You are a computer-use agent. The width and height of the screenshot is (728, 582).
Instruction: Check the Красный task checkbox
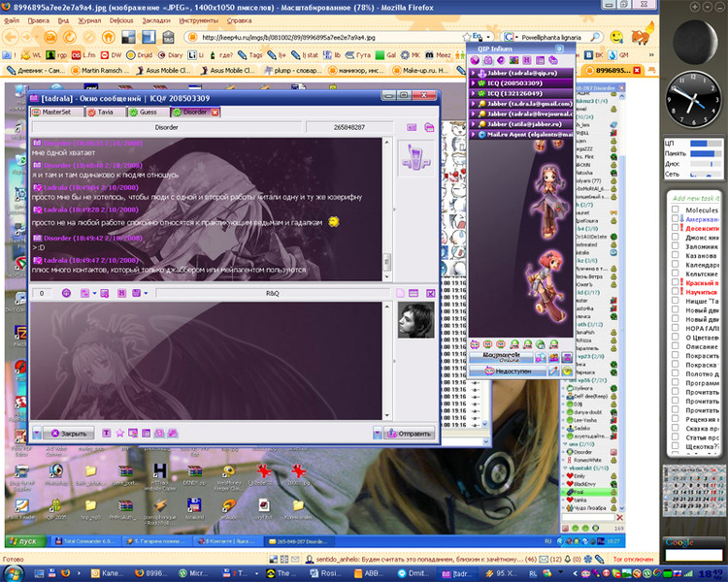[675, 282]
